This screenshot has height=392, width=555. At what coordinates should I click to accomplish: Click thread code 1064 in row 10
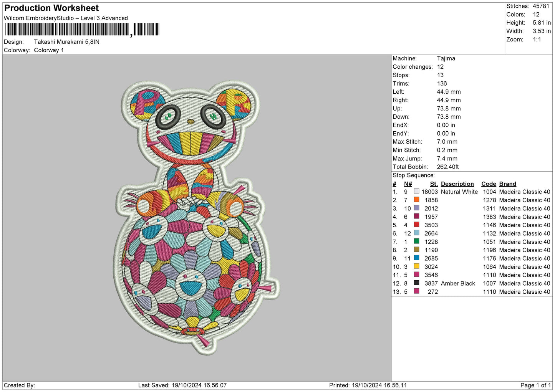(x=489, y=267)
